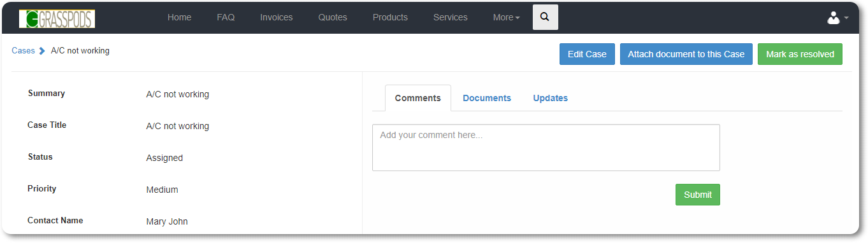Submit the comment

click(x=698, y=195)
